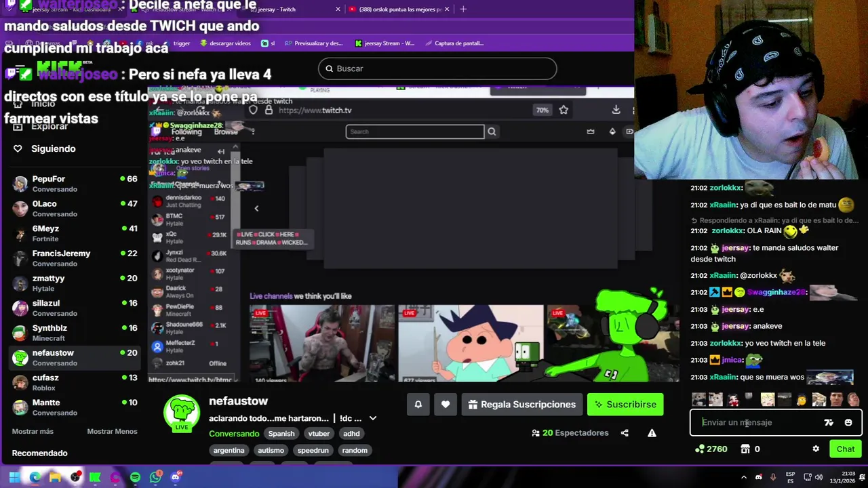Open Discord from the taskbar
Screen dimensions: 868x488
[176, 477]
